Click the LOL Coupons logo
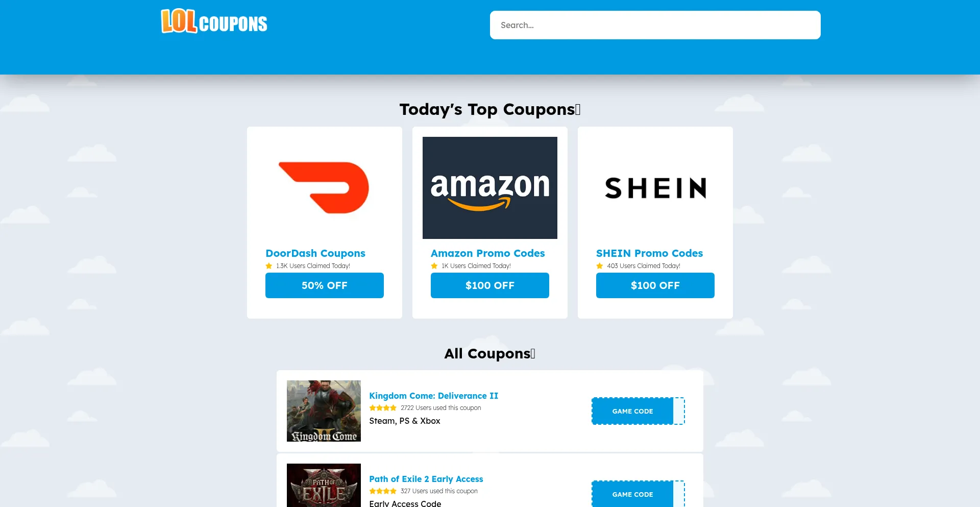 pos(214,21)
